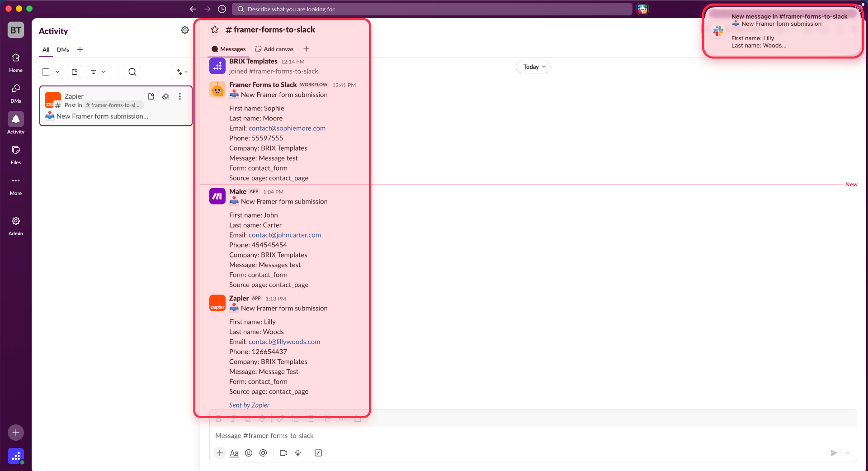Switch to the DMs activity tab
868x471 pixels.
click(63, 50)
